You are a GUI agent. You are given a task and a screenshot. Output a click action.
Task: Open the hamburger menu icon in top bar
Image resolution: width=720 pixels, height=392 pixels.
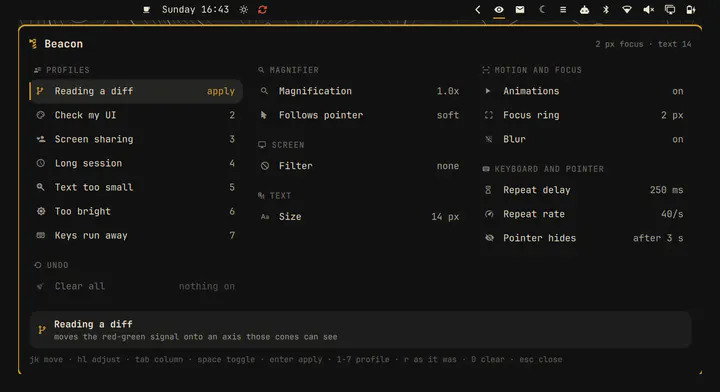pos(563,10)
